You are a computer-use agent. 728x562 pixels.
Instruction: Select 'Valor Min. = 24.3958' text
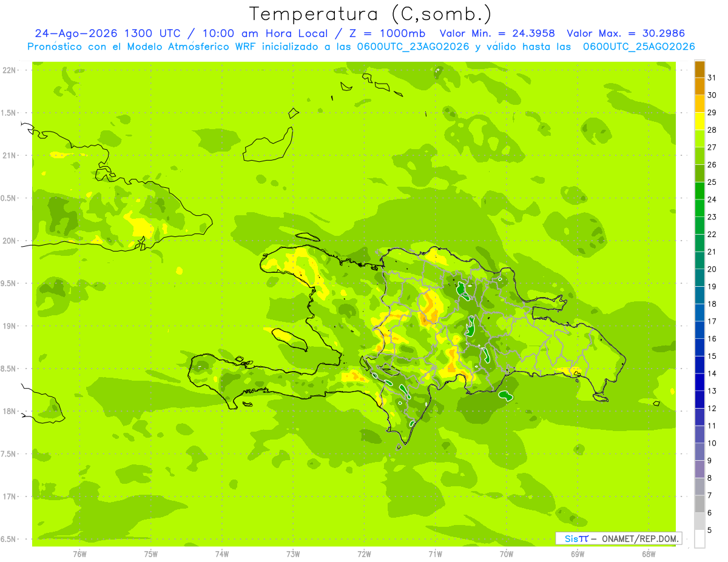pyautogui.click(x=496, y=33)
